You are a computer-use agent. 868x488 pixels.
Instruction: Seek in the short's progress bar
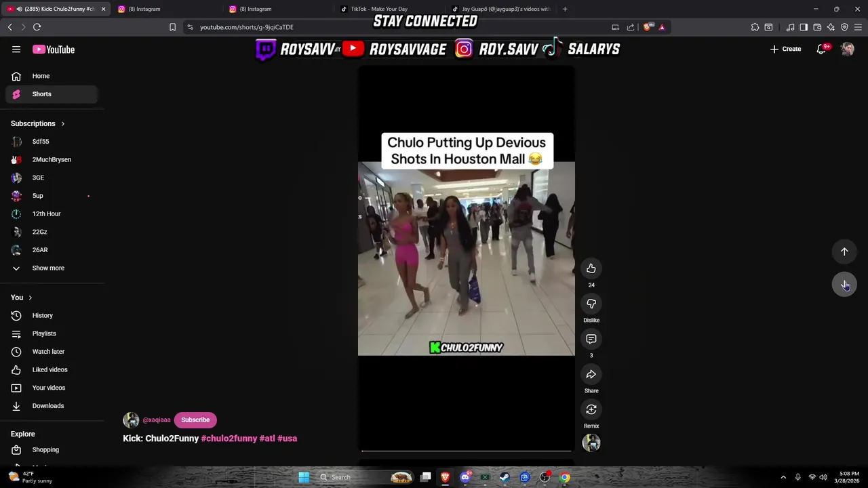coord(467,451)
